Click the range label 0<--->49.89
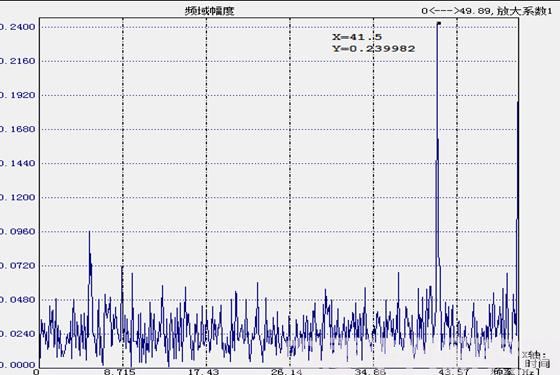The width and height of the screenshot is (560, 375). tap(456, 11)
